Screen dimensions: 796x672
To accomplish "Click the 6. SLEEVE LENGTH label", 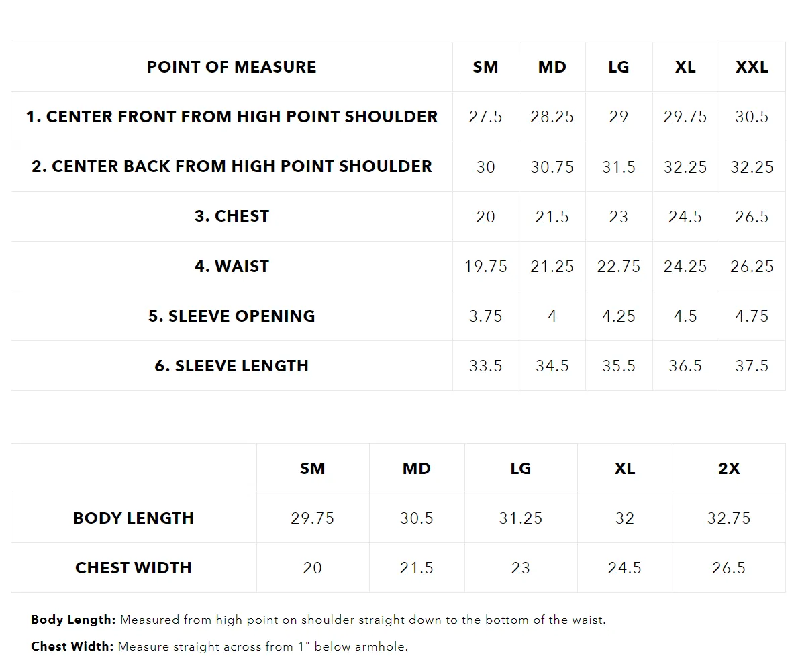I will tap(232, 366).
